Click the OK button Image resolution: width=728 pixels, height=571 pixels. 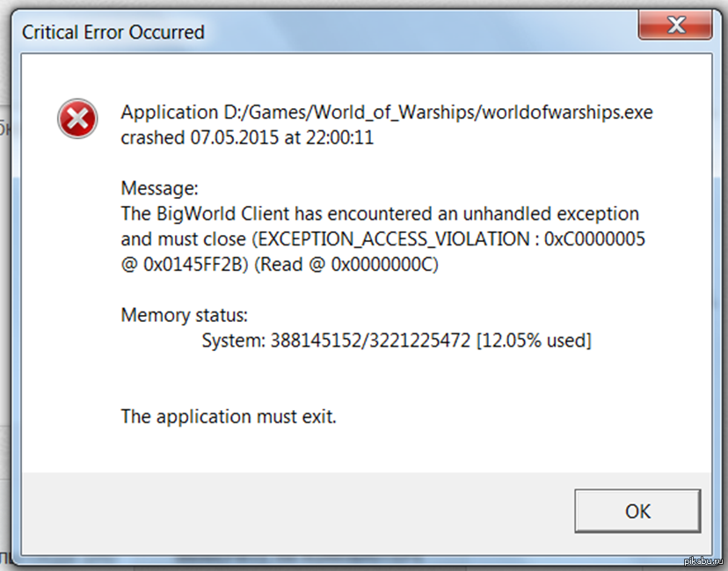(637, 510)
